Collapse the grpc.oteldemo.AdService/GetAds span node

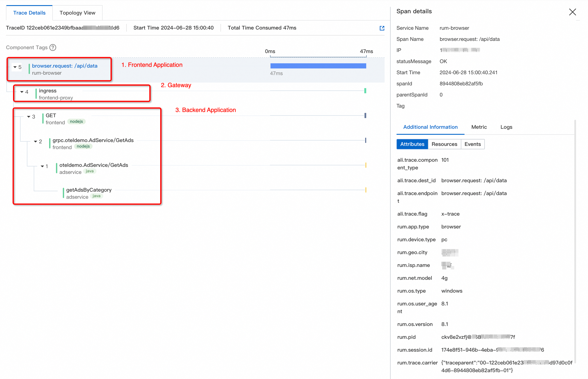(x=36, y=142)
